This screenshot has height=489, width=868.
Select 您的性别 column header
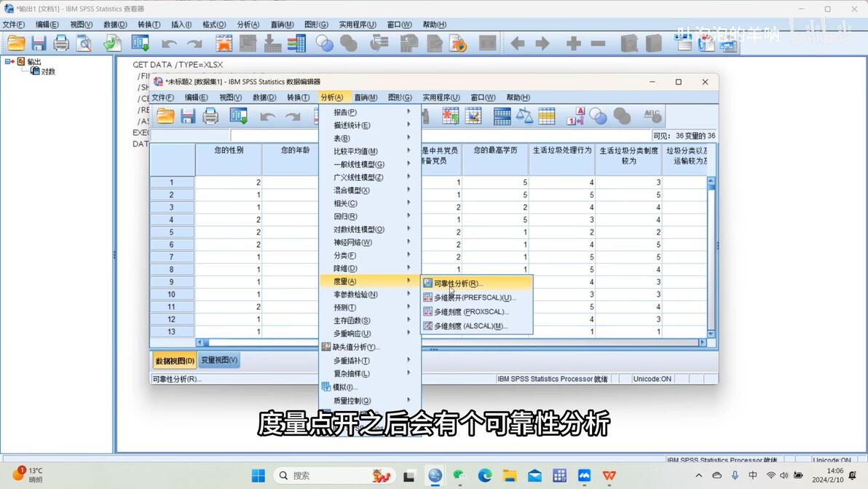tap(229, 160)
